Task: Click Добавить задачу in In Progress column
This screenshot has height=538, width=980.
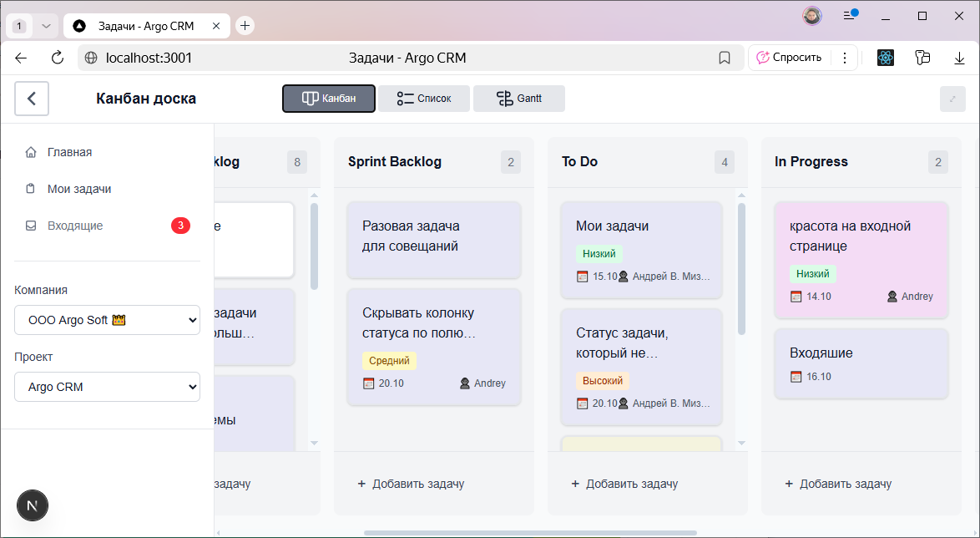Action: click(x=840, y=484)
